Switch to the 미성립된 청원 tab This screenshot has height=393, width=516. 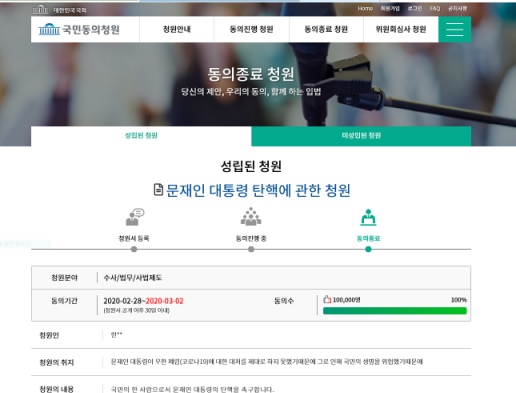[x=361, y=136]
